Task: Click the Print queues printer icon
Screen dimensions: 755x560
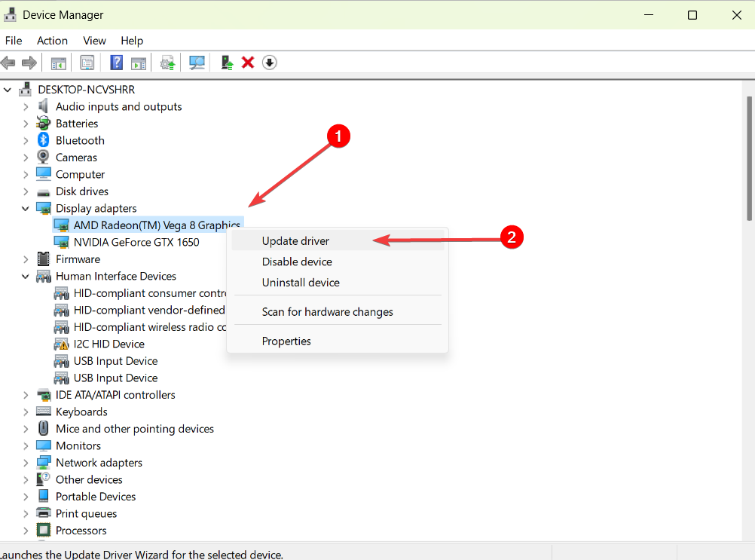Action: (x=44, y=513)
